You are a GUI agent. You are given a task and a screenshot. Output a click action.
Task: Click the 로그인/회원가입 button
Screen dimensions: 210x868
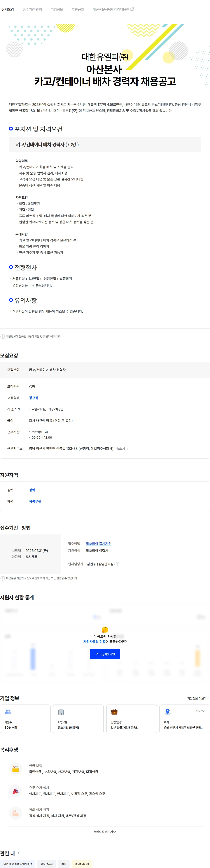point(105,654)
